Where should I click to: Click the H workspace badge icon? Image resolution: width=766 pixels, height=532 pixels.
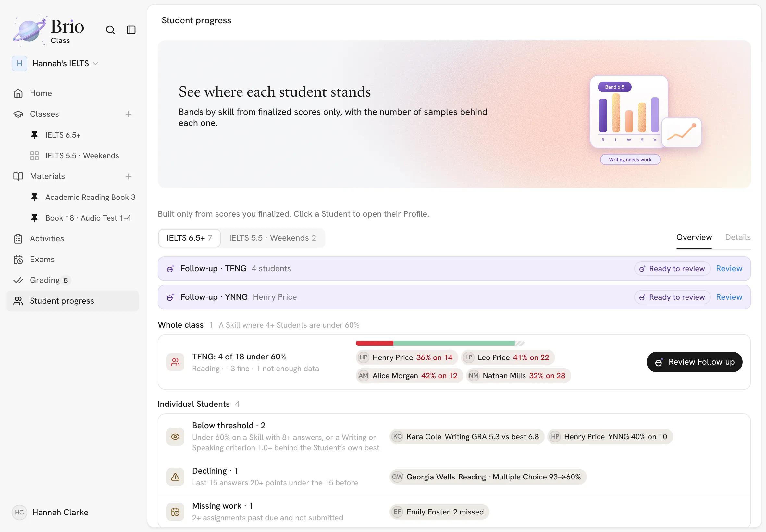(x=19, y=63)
